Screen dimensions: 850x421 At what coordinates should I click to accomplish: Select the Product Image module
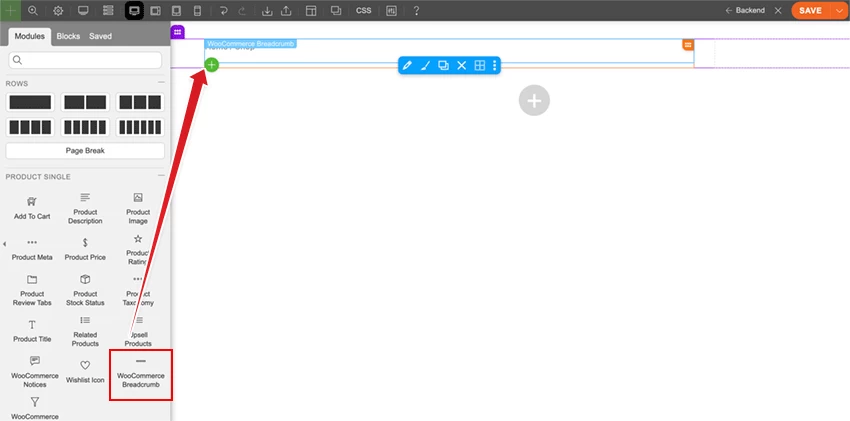click(x=138, y=209)
